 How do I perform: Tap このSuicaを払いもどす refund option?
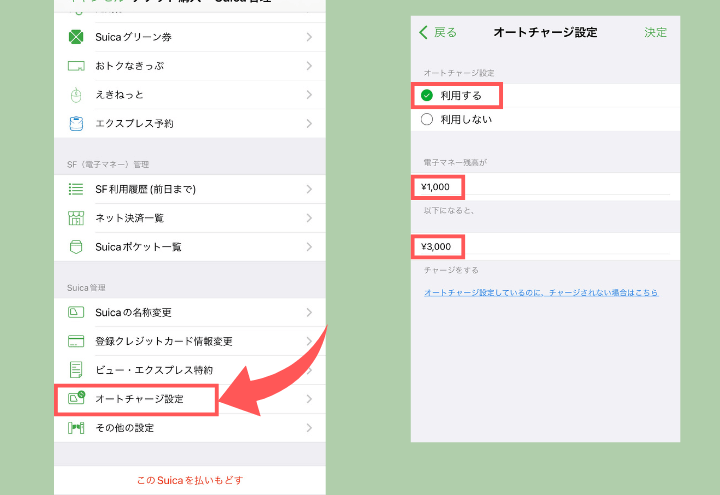[x=190, y=480]
